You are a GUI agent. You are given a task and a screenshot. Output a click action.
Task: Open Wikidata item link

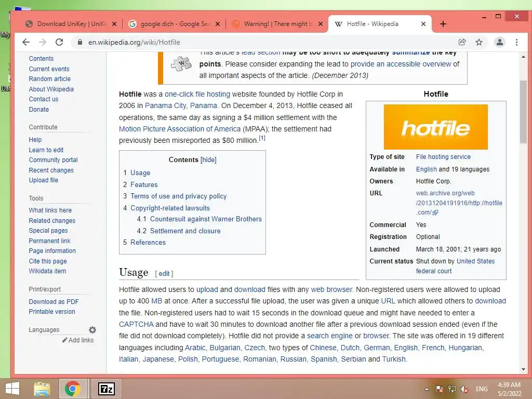point(47,271)
